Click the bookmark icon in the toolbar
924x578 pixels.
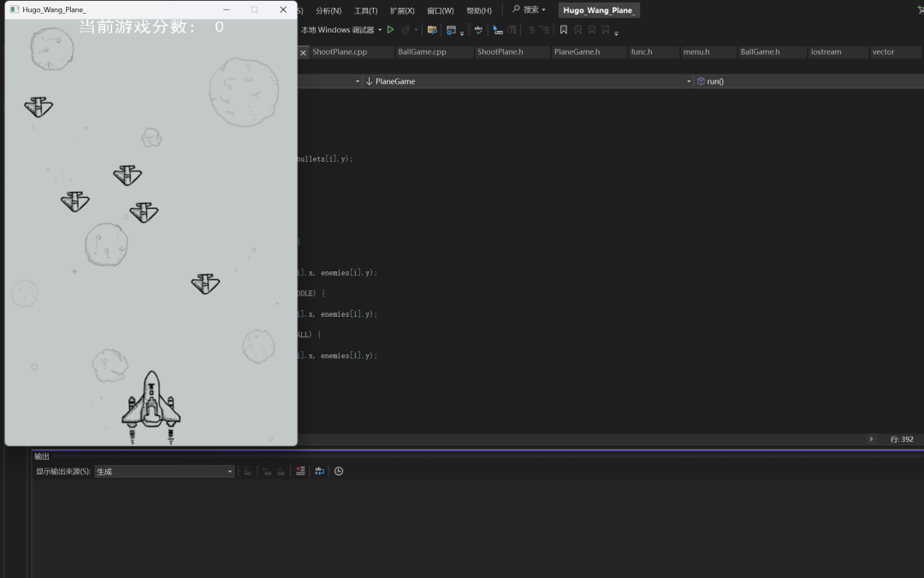pyautogui.click(x=563, y=30)
